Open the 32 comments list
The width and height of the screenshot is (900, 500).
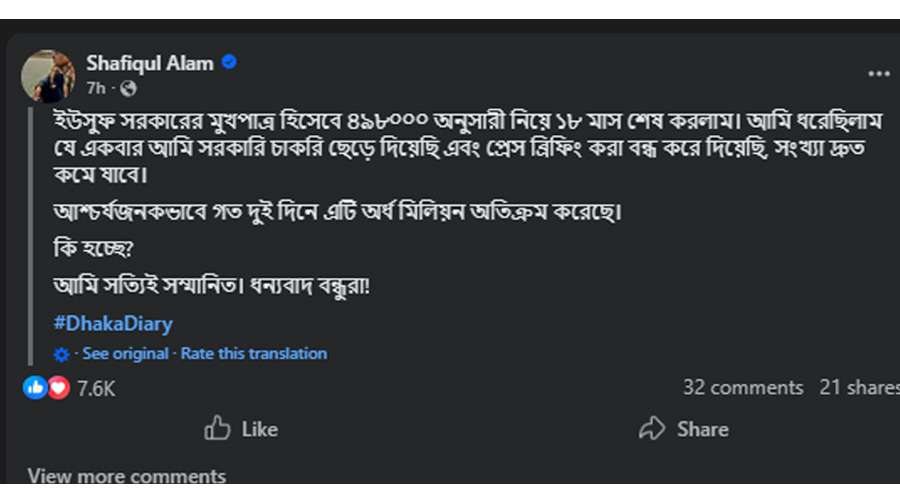pyautogui.click(x=742, y=387)
